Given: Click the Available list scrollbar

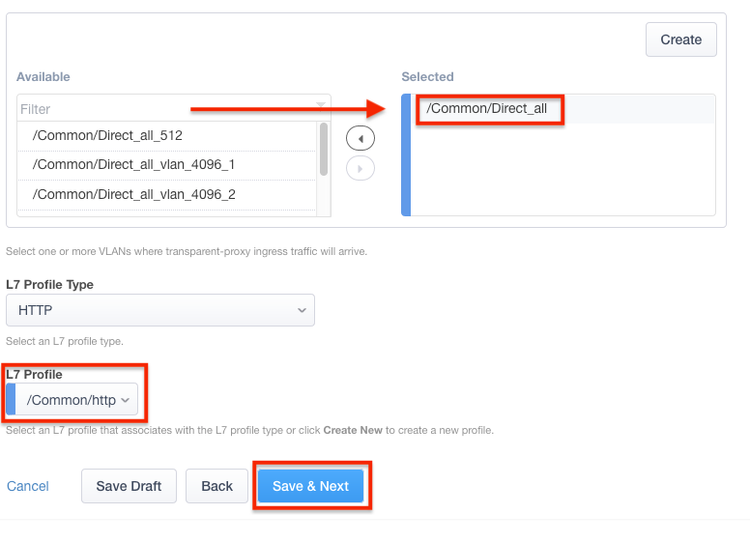Looking at the screenshot, I should [x=323, y=148].
